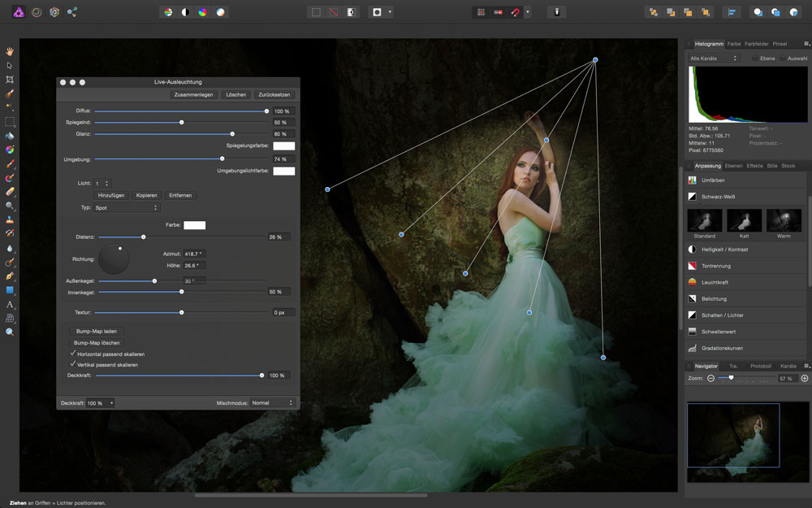Adjust the Diffus slider handle
Viewport: 812px width, 508px height.
tap(266, 110)
